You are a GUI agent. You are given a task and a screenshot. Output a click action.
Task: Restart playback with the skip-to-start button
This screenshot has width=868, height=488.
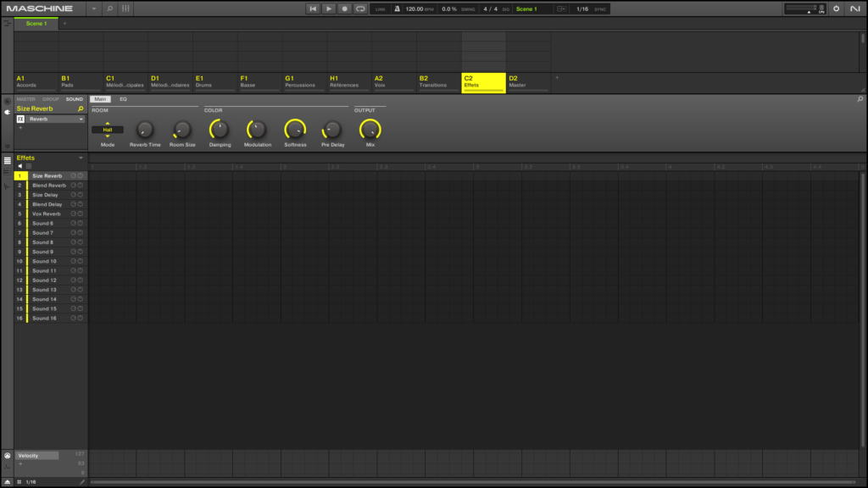[313, 8]
